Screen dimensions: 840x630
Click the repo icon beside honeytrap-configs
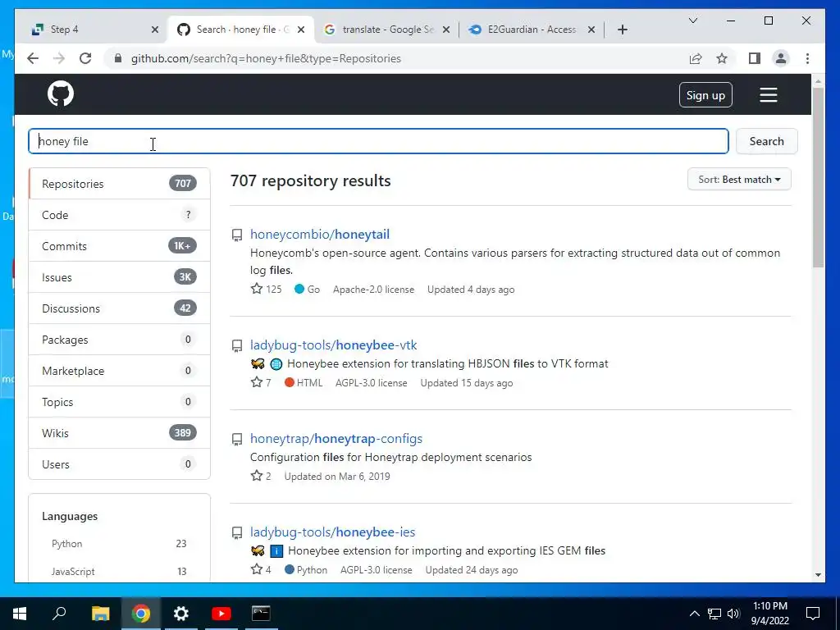[x=237, y=440]
